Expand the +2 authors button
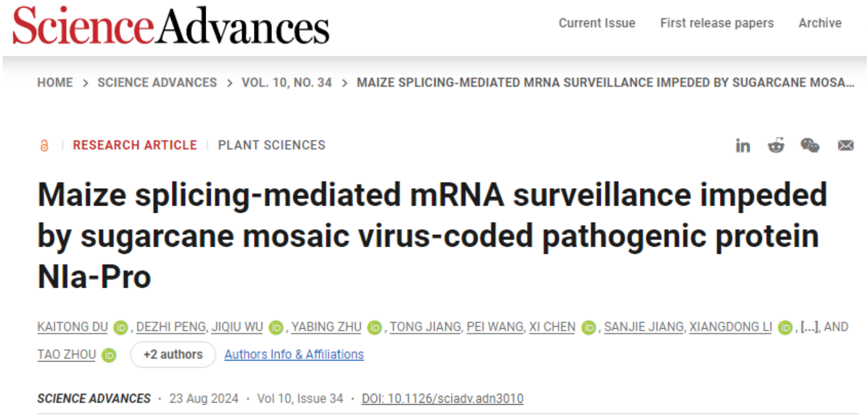 tap(173, 354)
